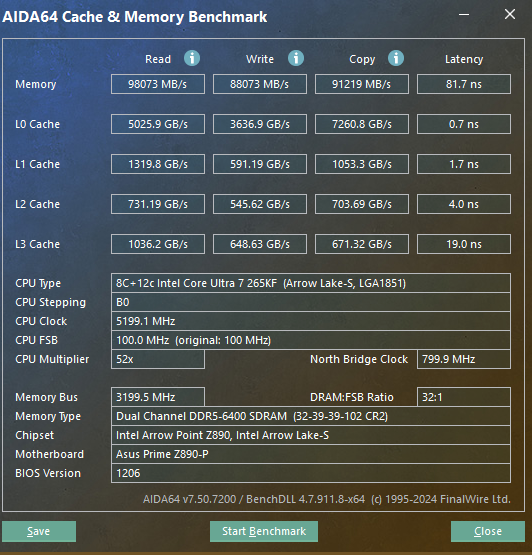Save the benchmark results
This screenshot has width=532, height=555.
click(39, 531)
